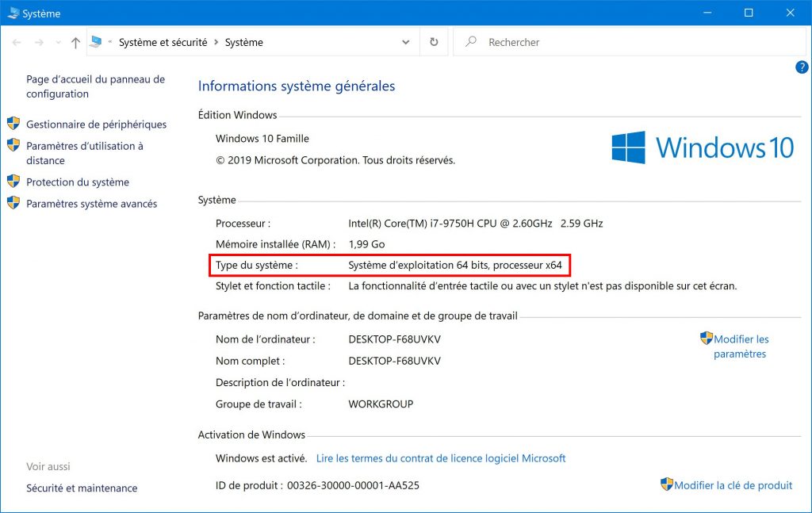Read the Microsoft software license terms
The width and height of the screenshot is (812, 513).
(441, 458)
